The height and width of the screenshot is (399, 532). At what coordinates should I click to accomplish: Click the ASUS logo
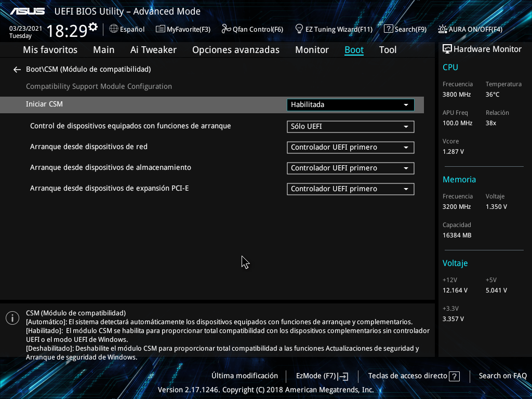point(27,11)
